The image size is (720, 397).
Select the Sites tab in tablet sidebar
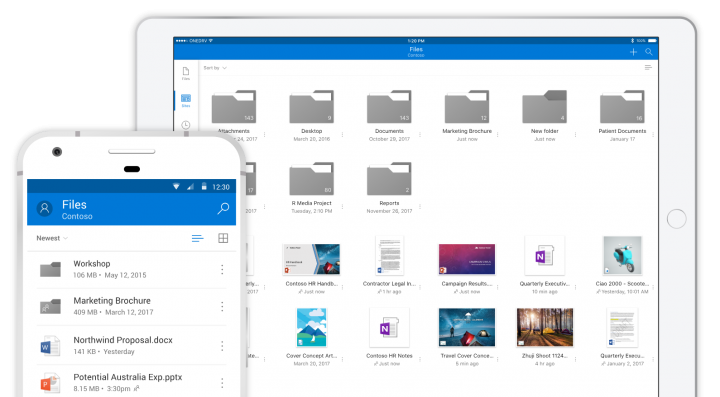point(186,101)
